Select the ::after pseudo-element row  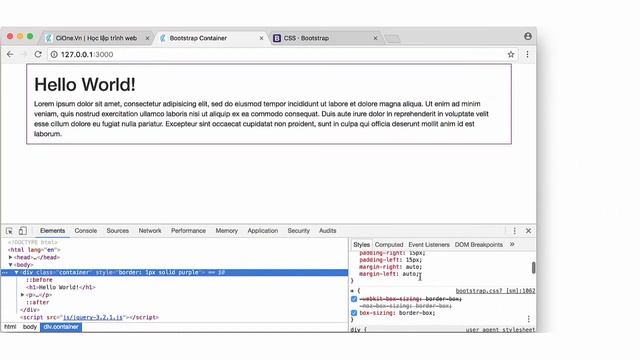(x=38, y=302)
